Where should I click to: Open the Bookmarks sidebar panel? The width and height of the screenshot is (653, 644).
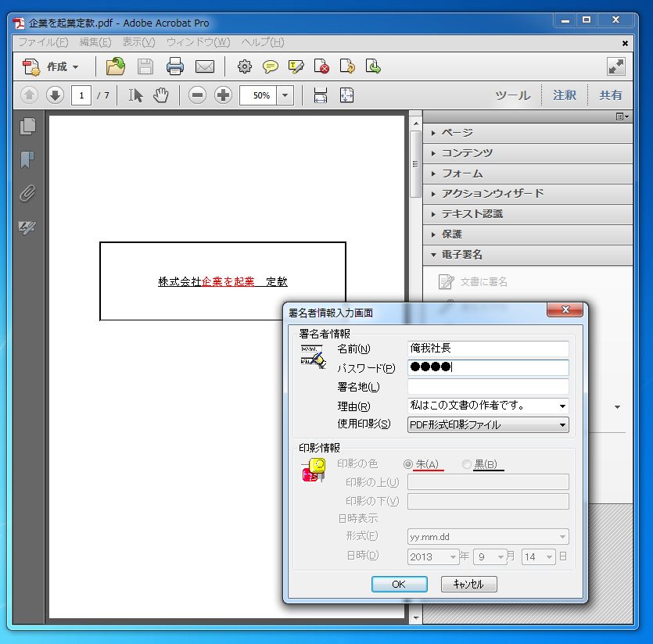(x=27, y=159)
